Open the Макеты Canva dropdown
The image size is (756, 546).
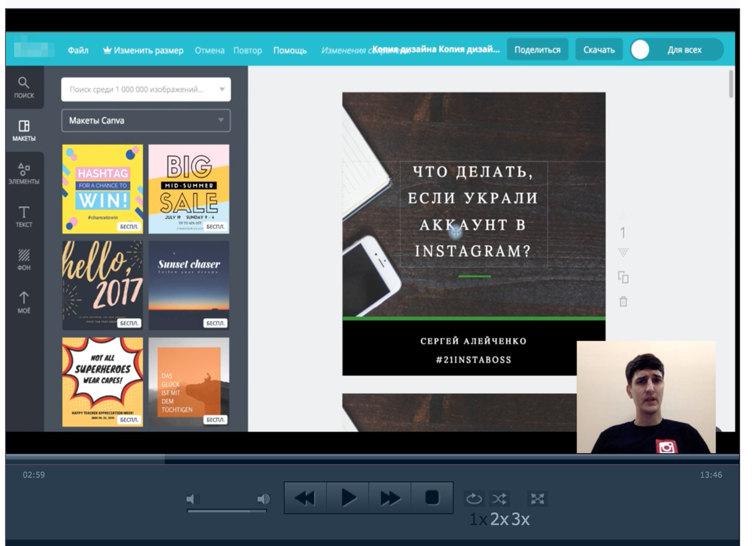pyautogui.click(x=146, y=120)
